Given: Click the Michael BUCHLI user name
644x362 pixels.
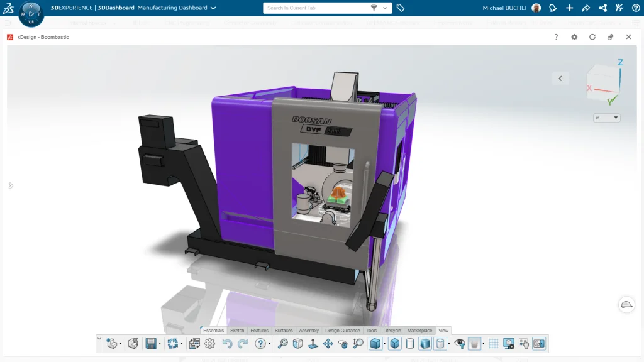Looking at the screenshot, I should pos(504,8).
